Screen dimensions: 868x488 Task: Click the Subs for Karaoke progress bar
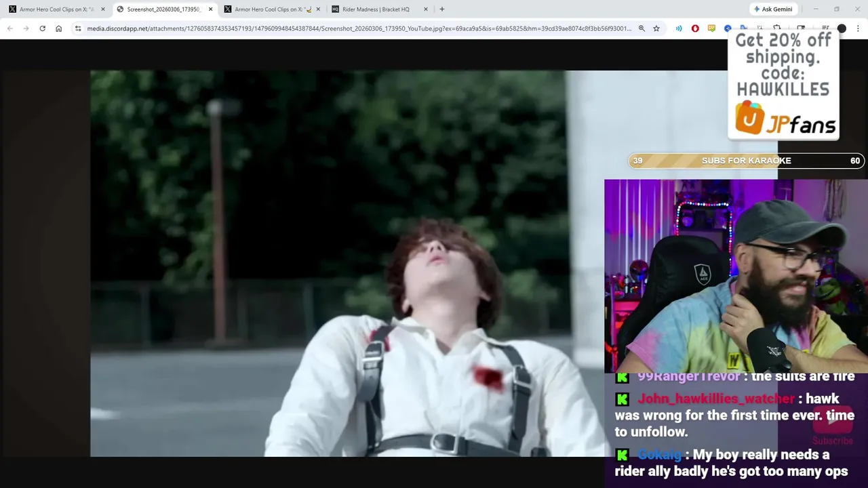747,161
